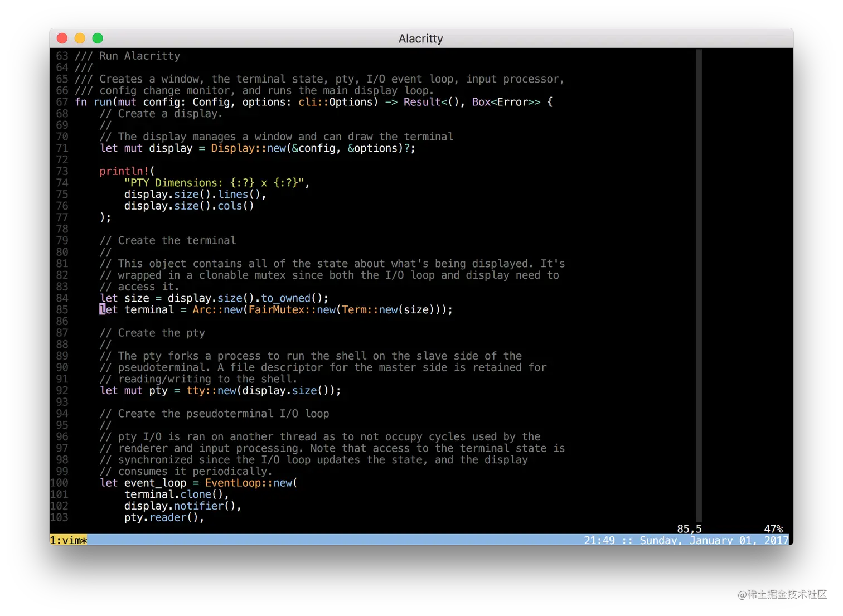Click 'tty::new' on line 92

coord(211,390)
